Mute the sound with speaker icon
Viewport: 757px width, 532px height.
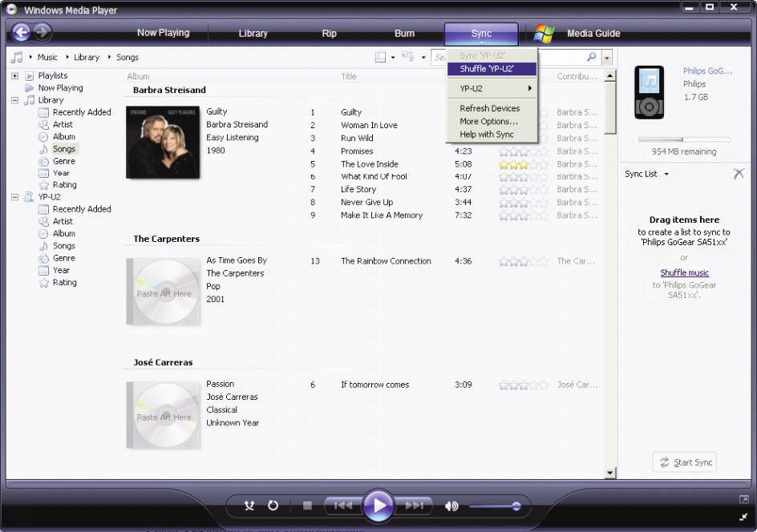click(451, 506)
